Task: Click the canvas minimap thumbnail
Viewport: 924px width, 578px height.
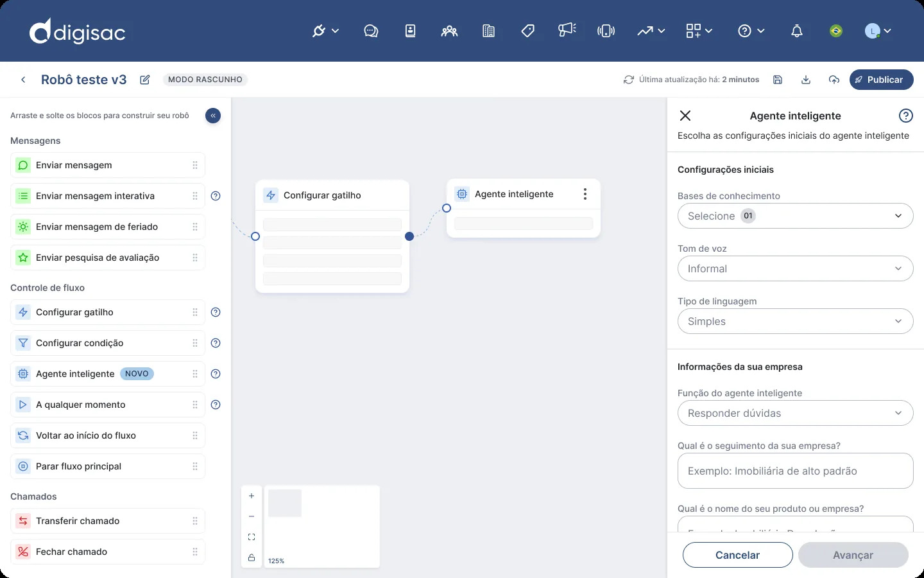Action: [x=322, y=527]
